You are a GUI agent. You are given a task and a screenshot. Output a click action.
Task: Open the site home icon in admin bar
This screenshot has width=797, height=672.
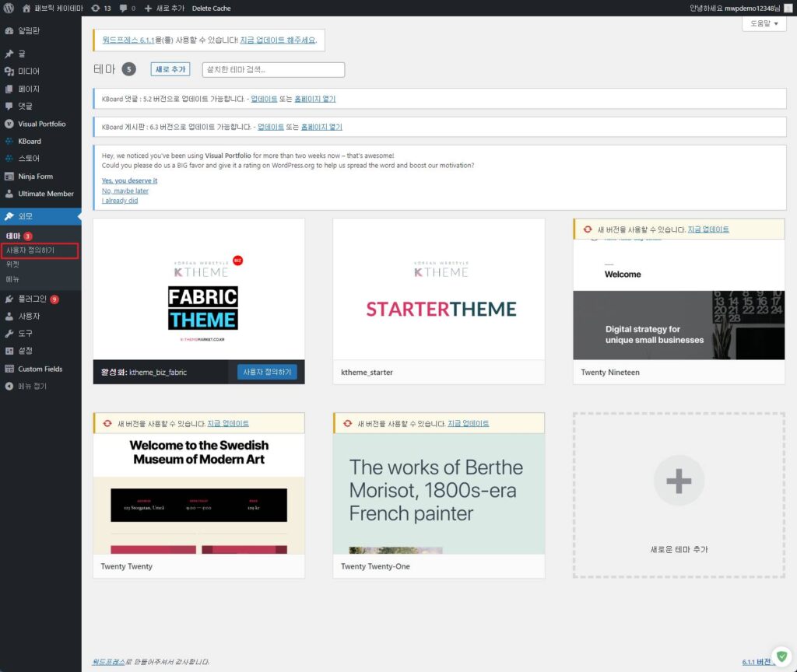coord(26,8)
